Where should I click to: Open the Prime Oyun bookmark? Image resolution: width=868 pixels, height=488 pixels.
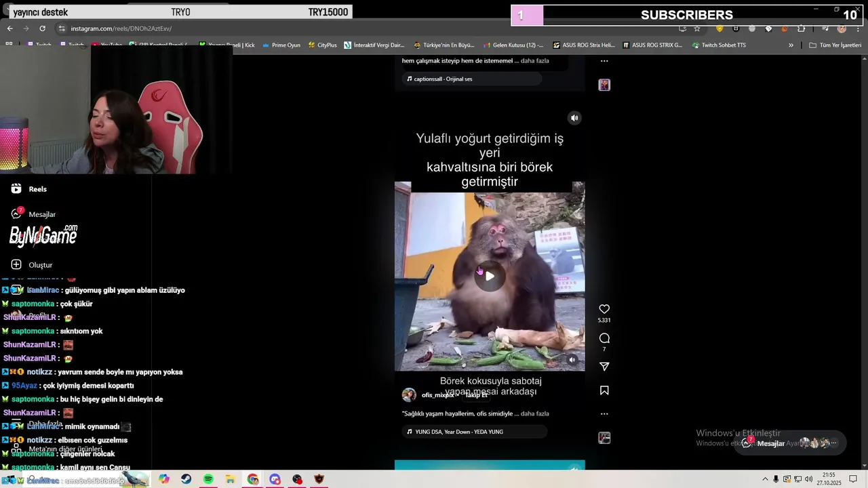pos(281,45)
